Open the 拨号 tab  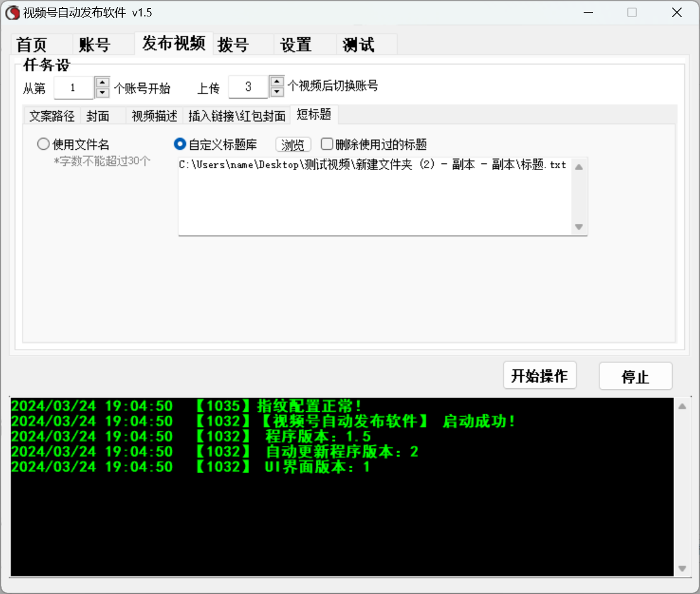point(243,45)
